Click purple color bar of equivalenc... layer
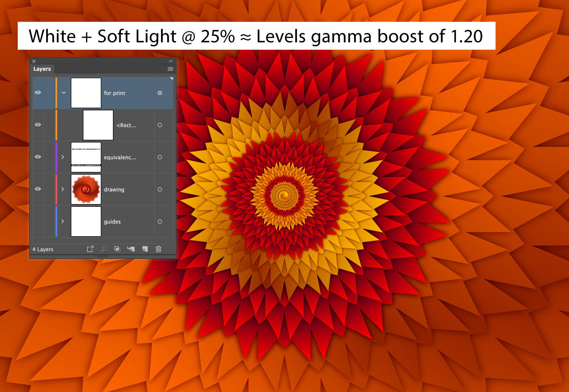This screenshot has height=392, width=569. [56, 157]
